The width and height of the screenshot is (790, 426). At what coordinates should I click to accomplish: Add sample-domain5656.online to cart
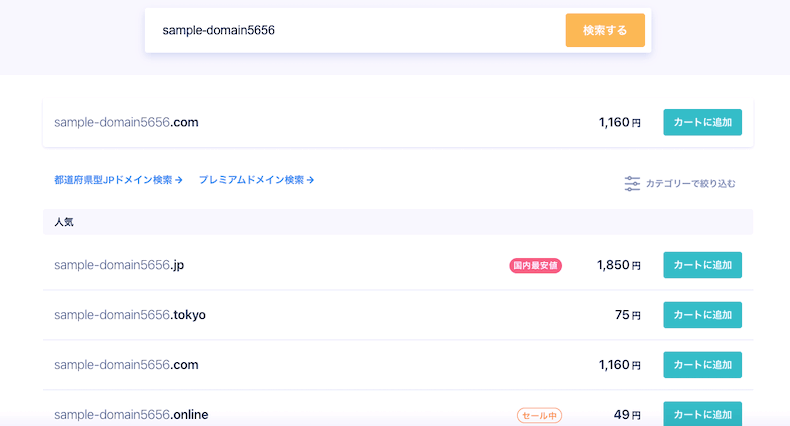click(x=702, y=414)
